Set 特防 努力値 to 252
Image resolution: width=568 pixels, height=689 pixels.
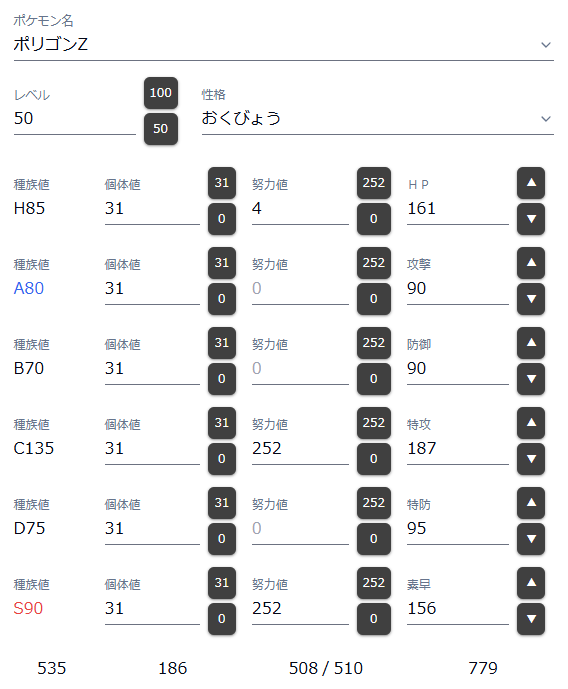pyautogui.click(x=373, y=503)
